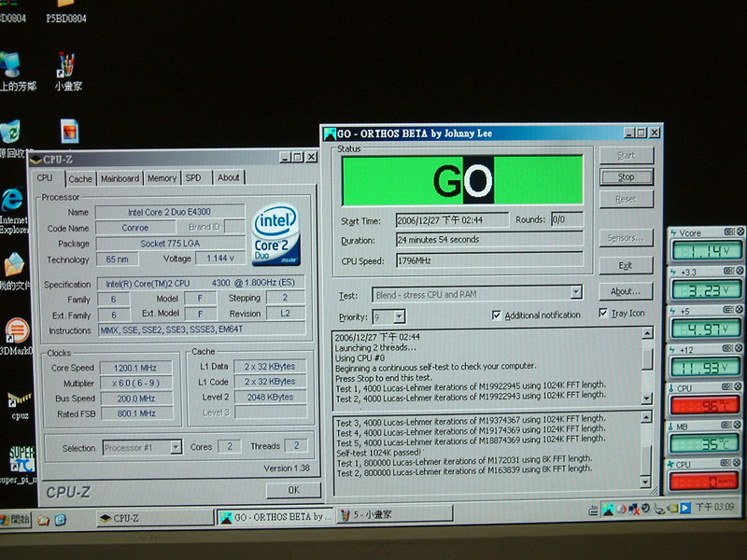
Task: Open the Windows Start (開始) menu
Action: pyautogui.click(x=16, y=520)
